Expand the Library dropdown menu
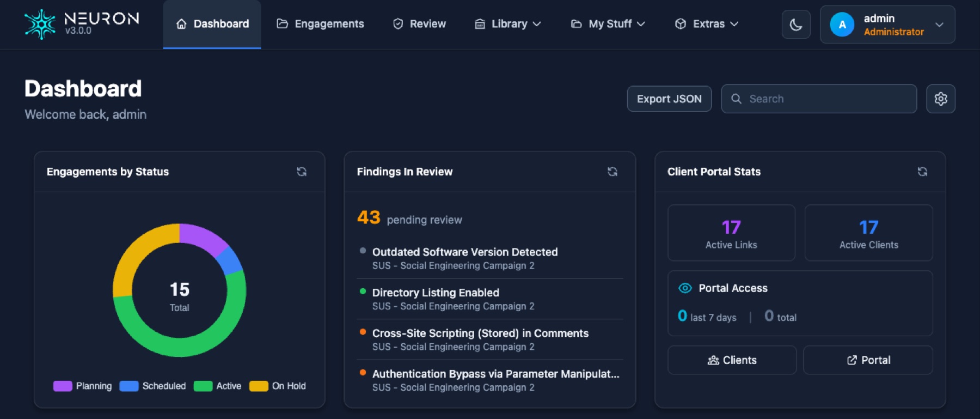Viewport: 980px width, 419px height. click(508, 24)
